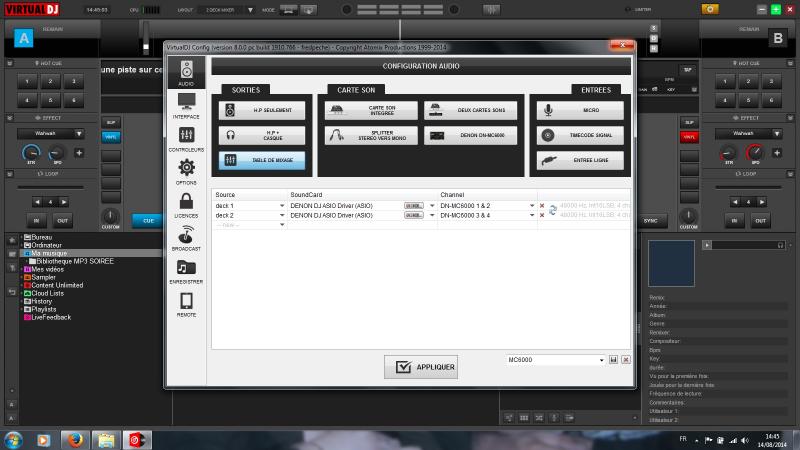Delete the deck 1 audio row
800x450 pixels.
(542, 206)
